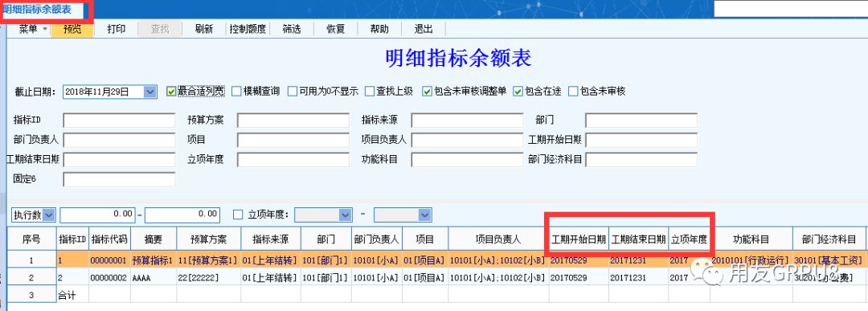This screenshot has height=311, width=868.
Task: Click the 工期结束日期 column header
Action: point(639,239)
